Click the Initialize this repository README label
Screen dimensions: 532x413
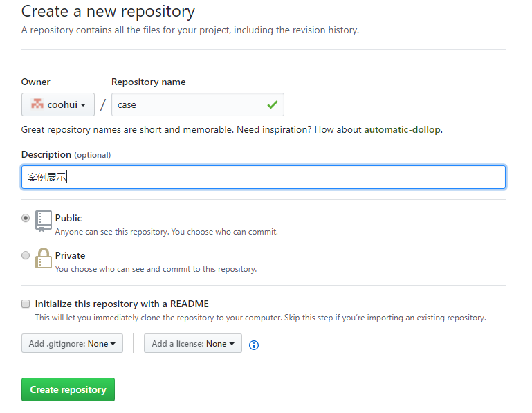click(122, 304)
